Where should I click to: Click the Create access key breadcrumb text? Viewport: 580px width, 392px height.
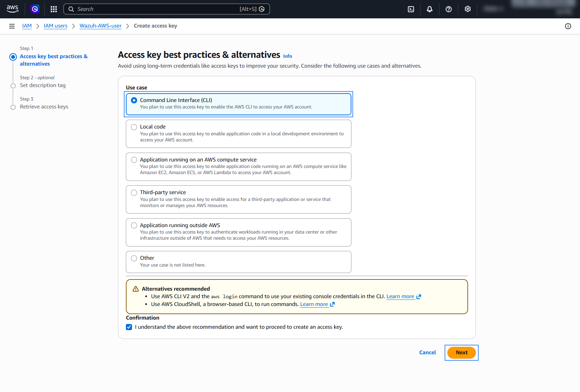coord(155,26)
